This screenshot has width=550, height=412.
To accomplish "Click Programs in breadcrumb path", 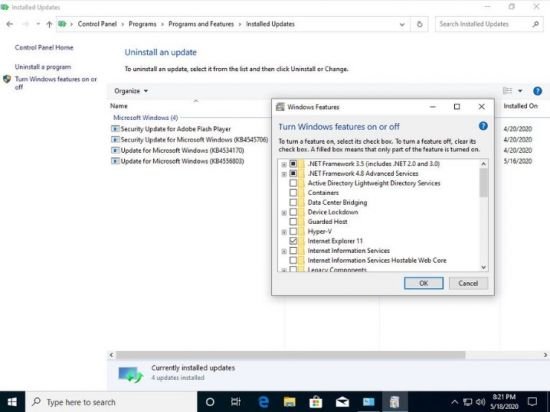I will (x=142, y=24).
